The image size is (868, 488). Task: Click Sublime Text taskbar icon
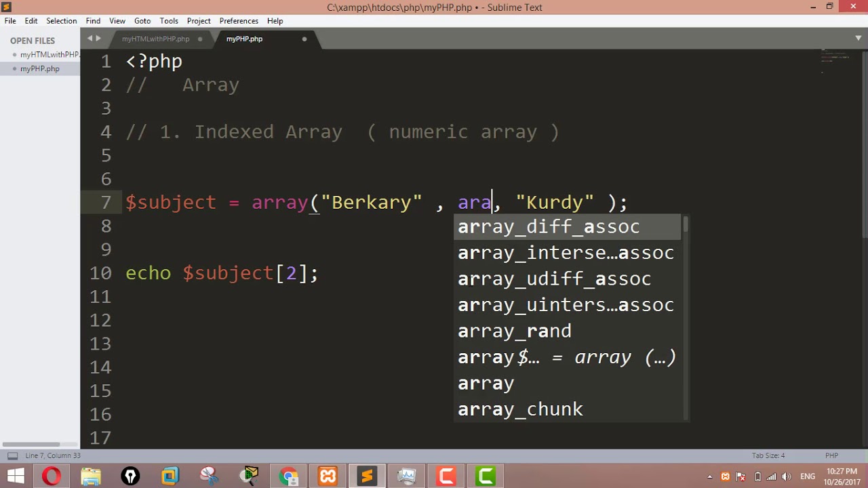[367, 476]
